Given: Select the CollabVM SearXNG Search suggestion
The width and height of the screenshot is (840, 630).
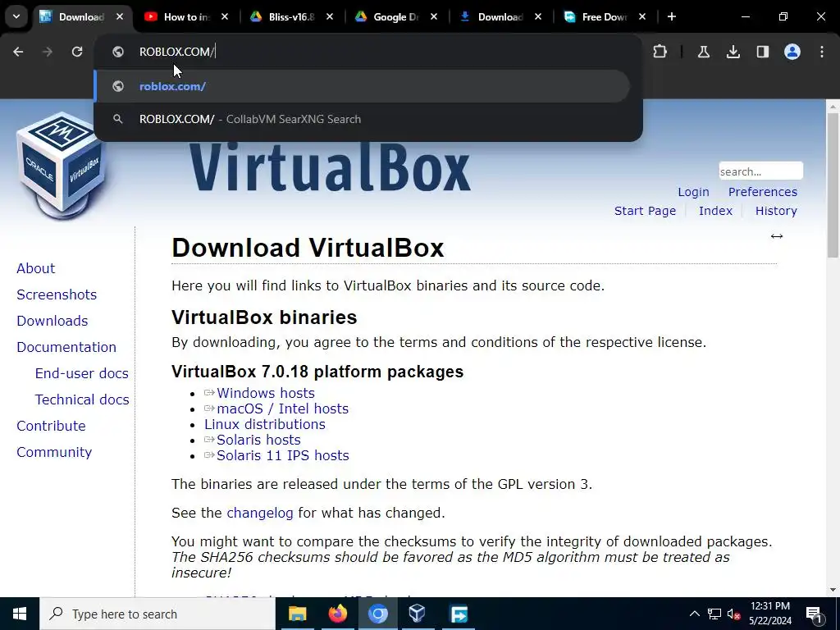Looking at the screenshot, I should coord(362,119).
